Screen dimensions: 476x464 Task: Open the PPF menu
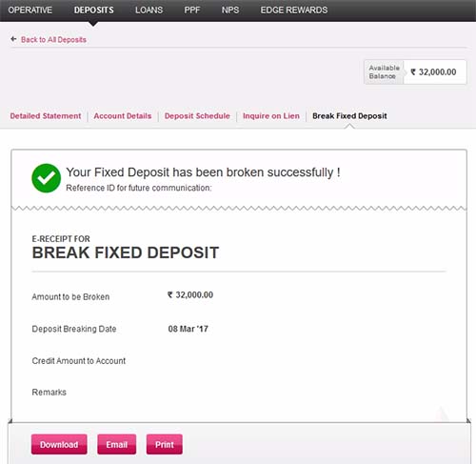(x=192, y=10)
